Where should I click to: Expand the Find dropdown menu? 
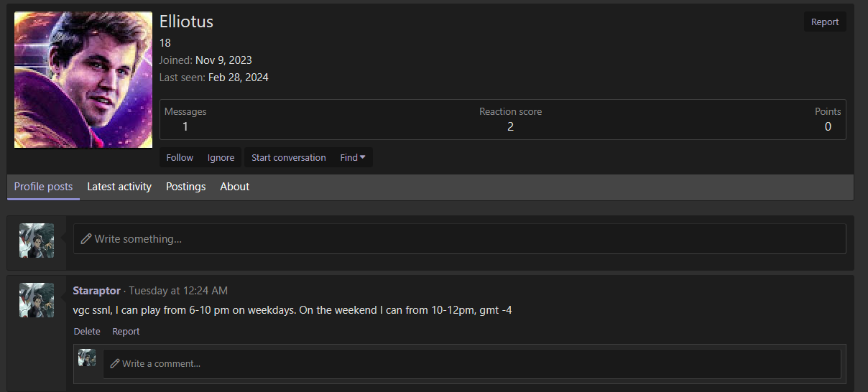[x=353, y=158]
